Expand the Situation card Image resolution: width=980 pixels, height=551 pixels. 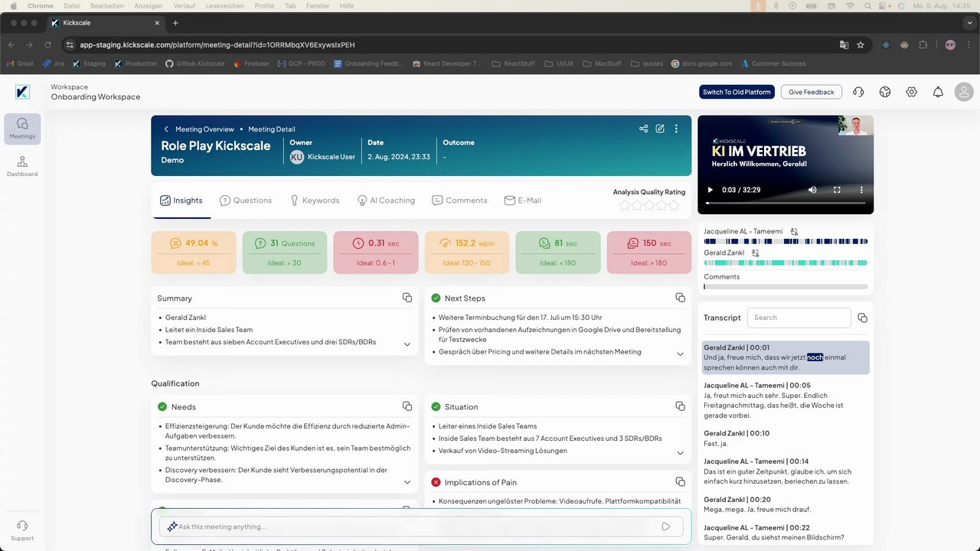[680, 453]
